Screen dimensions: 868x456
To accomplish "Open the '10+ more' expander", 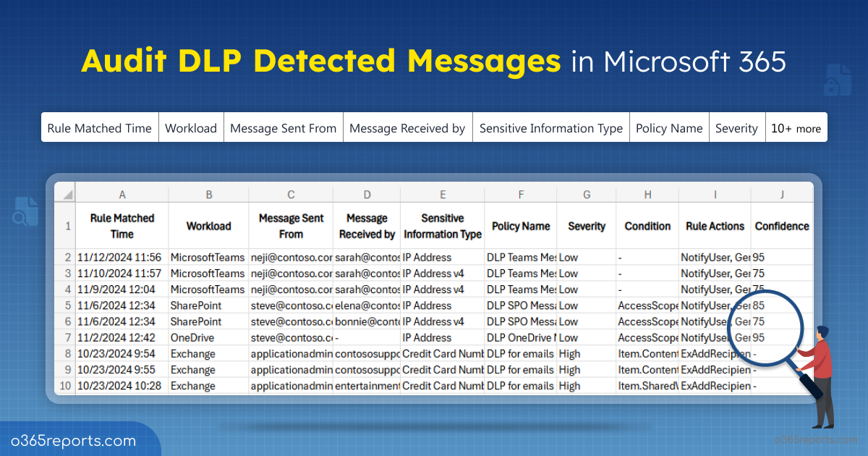I will [796, 127].
